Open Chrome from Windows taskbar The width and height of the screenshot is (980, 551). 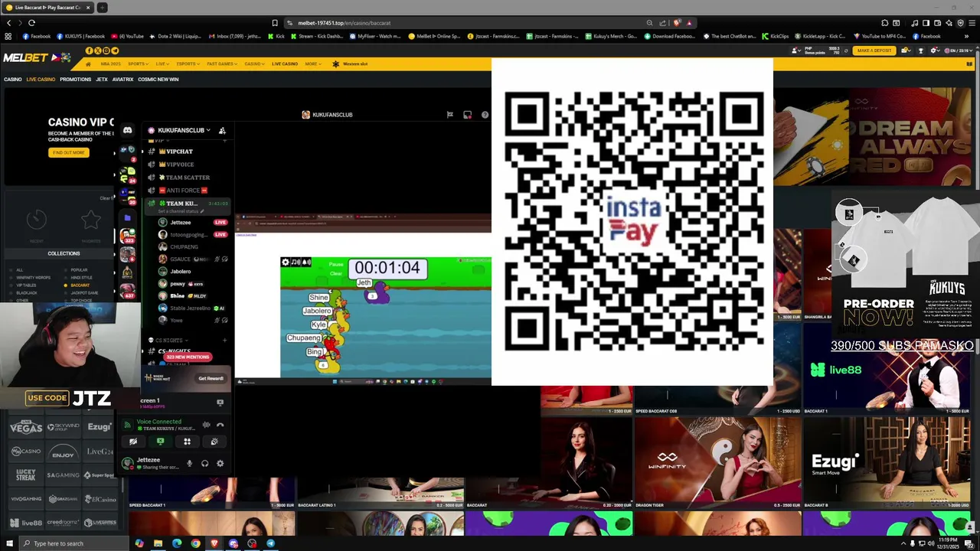click(x=196, y=543)
